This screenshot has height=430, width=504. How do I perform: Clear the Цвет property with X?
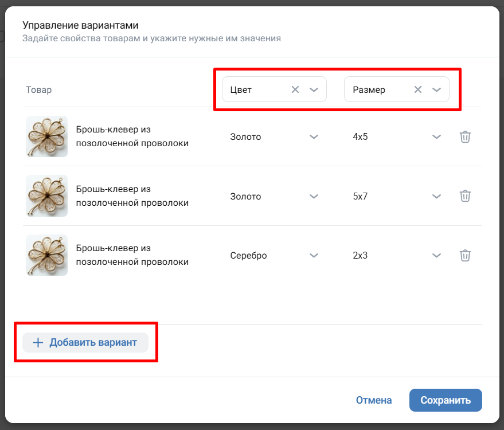tap(295, 89)
